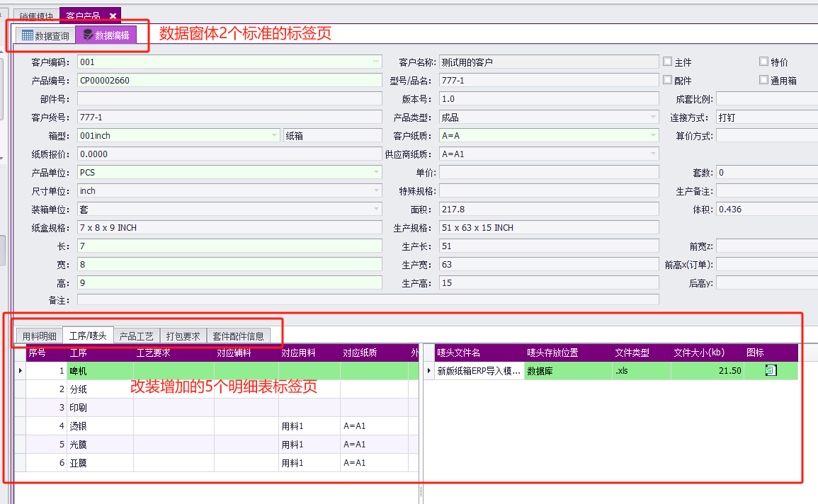This screenshot has height=504, width=818.
Task: Open the 用料明细 detail tab
Action: pos(40,336)
